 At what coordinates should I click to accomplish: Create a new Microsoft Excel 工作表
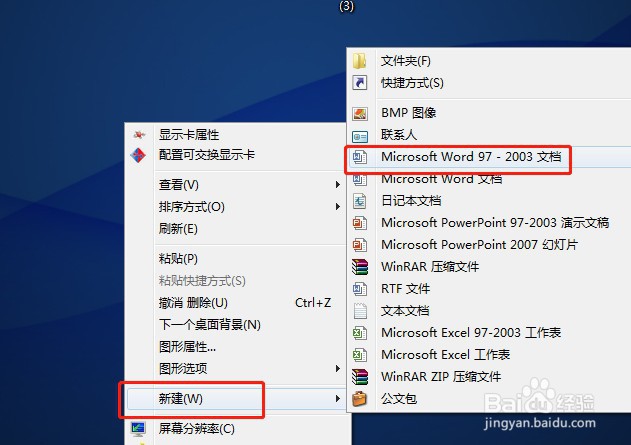445,355
